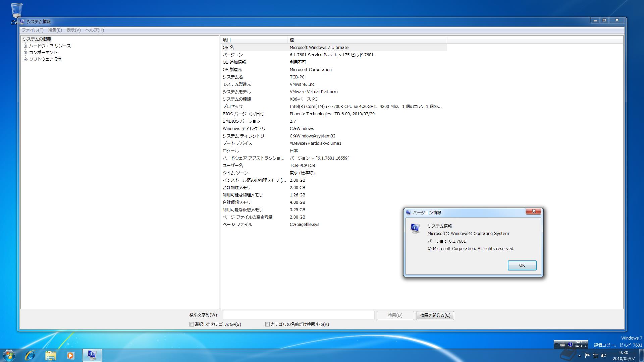Viewport: 644px width, 362px height.
Task: Select the システムモデル row
Action: coord(334,92)
